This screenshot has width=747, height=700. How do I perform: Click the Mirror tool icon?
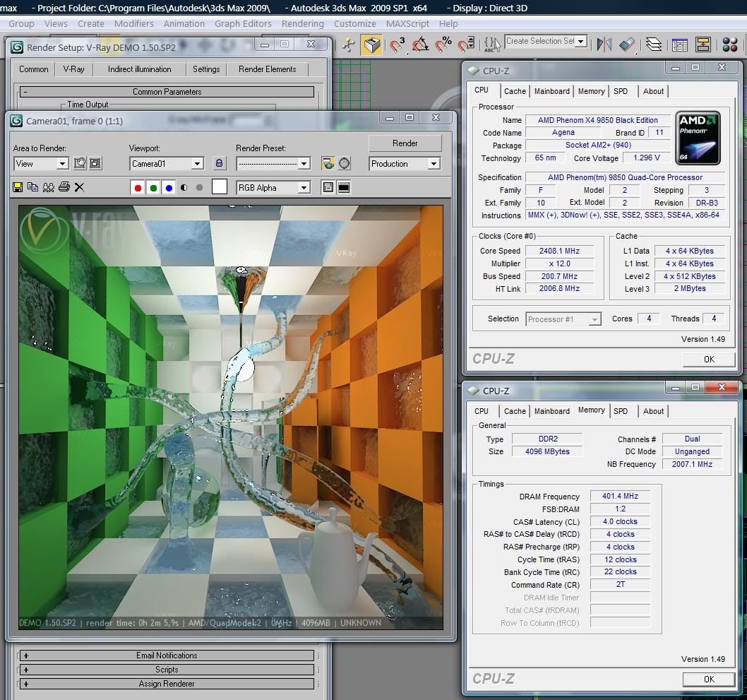[604, 45]
